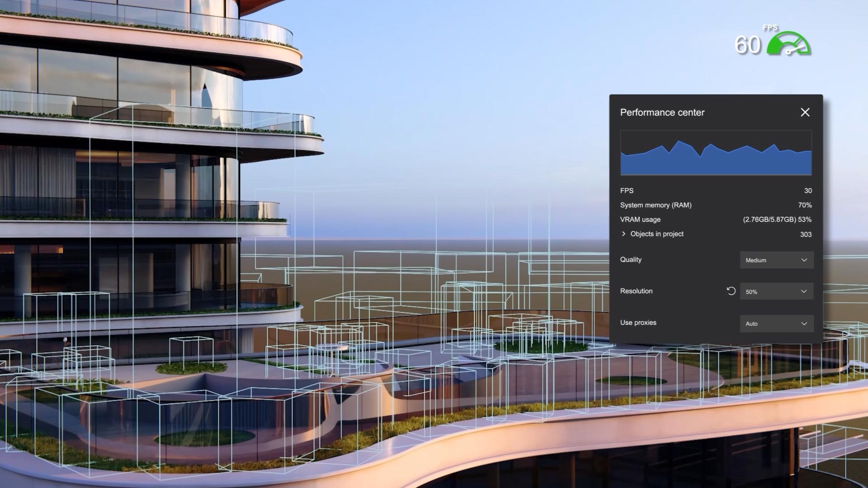
Task: Click the Quality label text
Action: 631,259
